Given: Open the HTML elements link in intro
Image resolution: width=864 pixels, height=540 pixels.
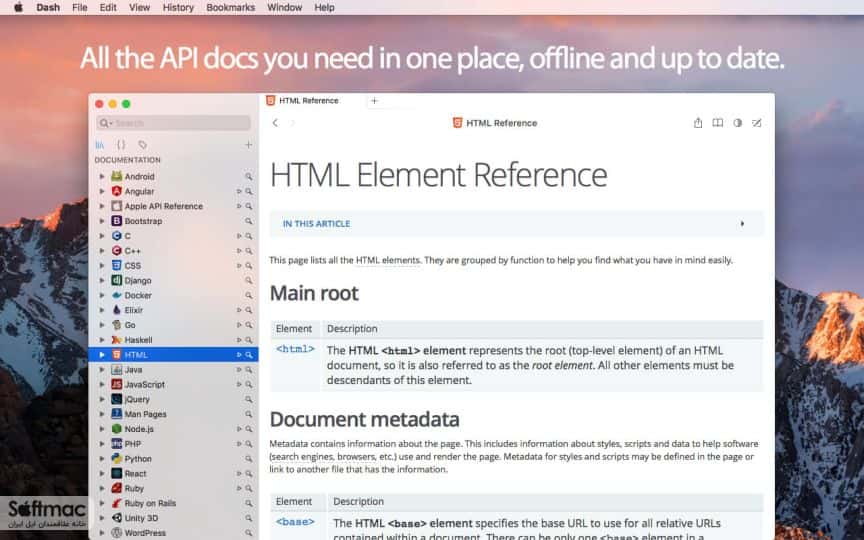Looking at the screenshot, I should tap(387, 260).
